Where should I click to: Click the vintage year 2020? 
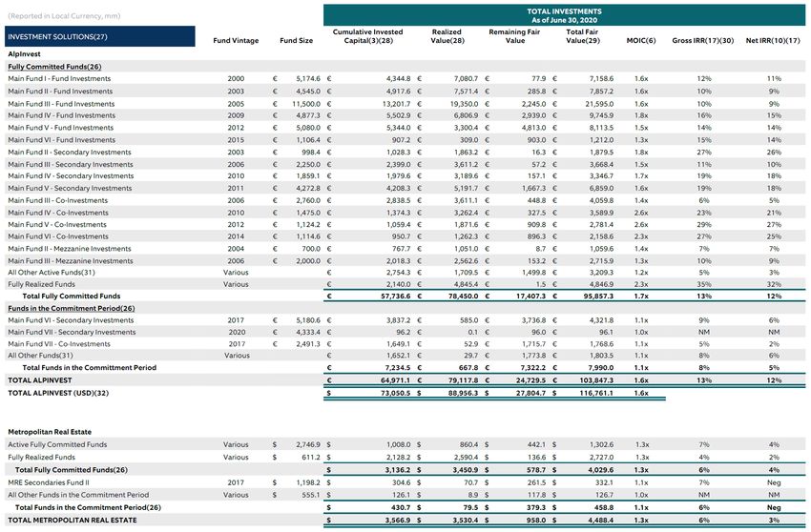pyautogui.click(x=237, y=332)
